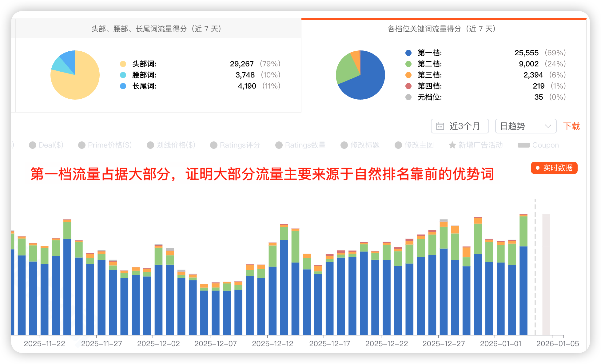Switch to 各档位关键词流量得分 tab
The width and height of the screenshot is (601, 364).
click(x=442, y=29)
